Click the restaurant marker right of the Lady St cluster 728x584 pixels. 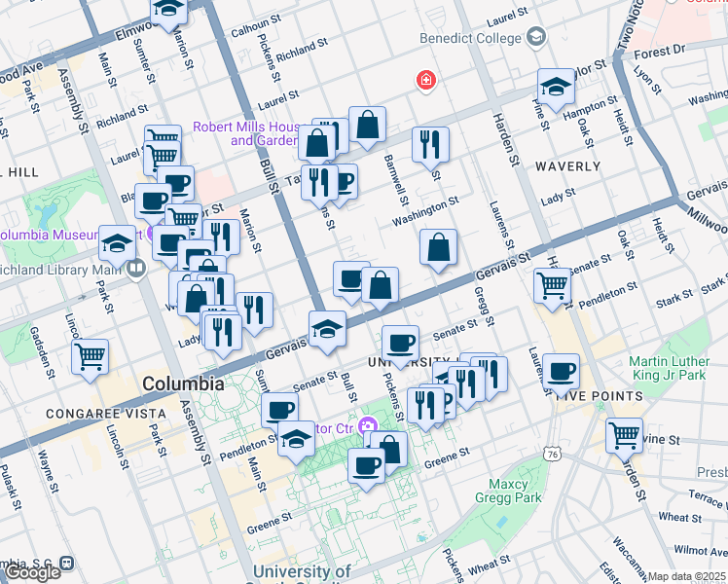[x=254, y=313]
